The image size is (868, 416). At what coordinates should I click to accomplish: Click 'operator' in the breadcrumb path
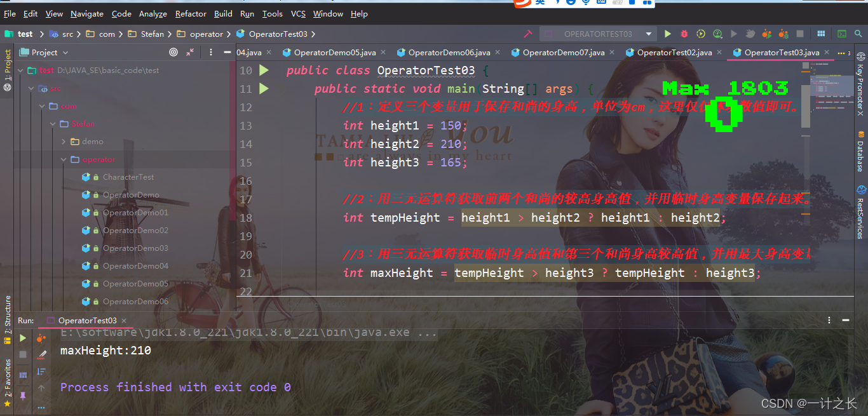[x=207, y=34]
